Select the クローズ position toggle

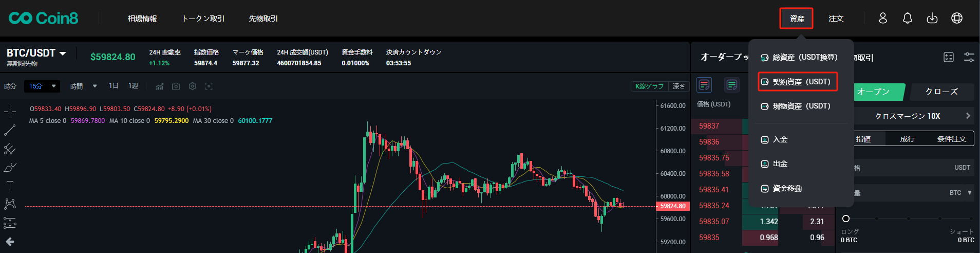click(941, 92)
